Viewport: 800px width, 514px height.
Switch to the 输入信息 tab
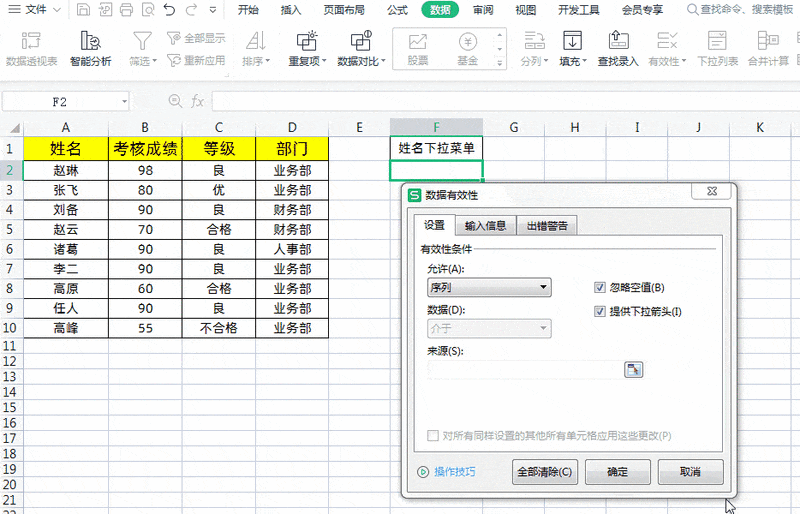click(485, 226)
